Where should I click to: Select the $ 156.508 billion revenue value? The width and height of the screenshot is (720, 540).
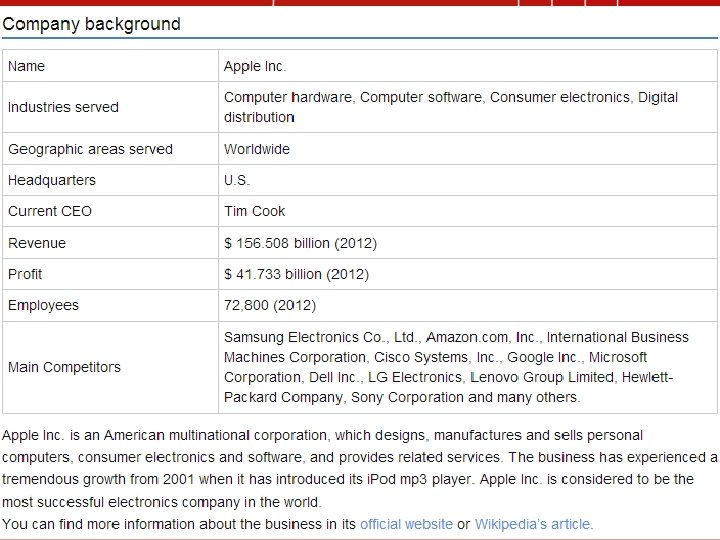click(x=300, y=243)
